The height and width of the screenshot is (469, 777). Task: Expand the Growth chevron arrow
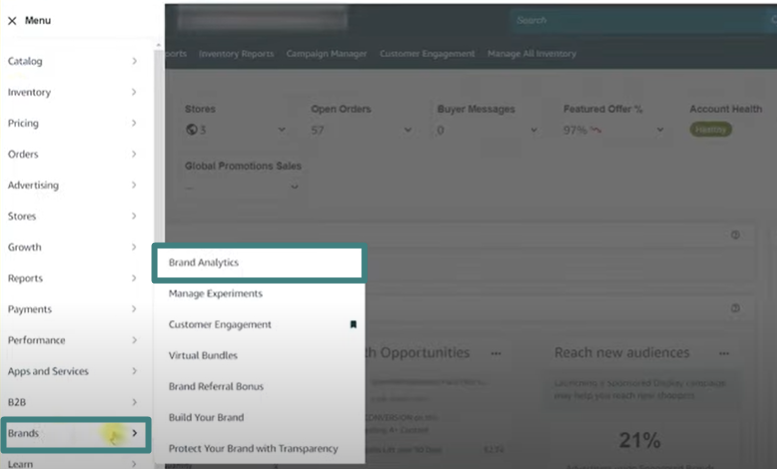click(x=134, y=247)
